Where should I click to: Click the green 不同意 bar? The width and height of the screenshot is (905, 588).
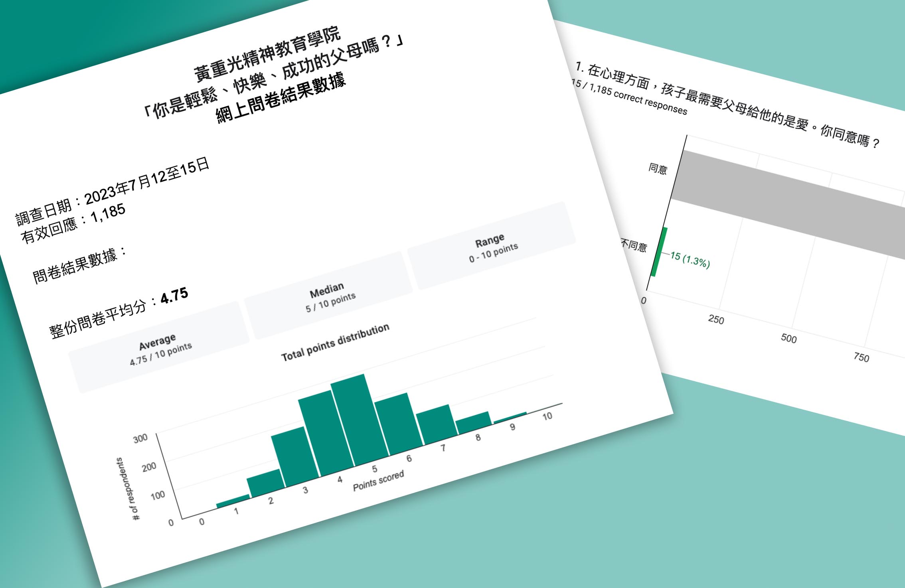coord(659,252)
